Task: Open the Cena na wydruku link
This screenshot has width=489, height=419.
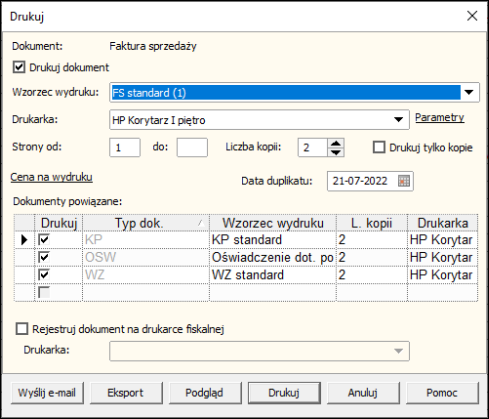Action: click(x=51, y=177)
